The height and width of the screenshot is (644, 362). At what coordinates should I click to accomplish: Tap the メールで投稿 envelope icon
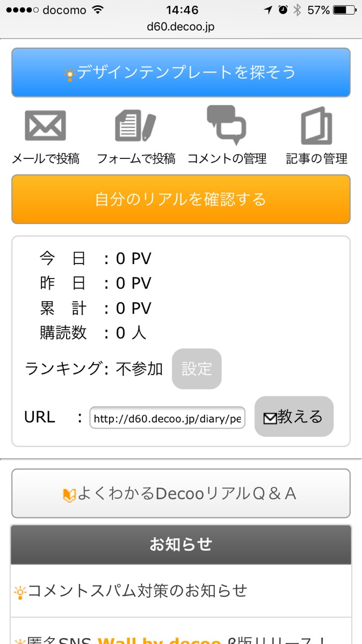point(46,126)
